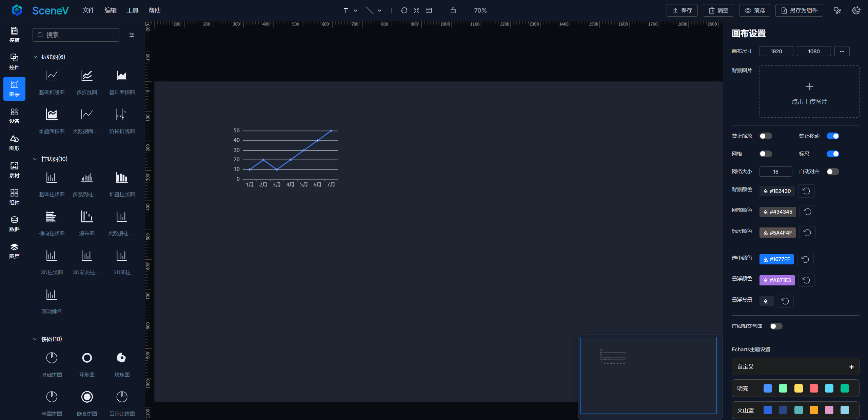Image resolution: width=868 pixels, height=420 pixels.
Task: Enable the 网格 grid toggle
Action: point(766,154)
